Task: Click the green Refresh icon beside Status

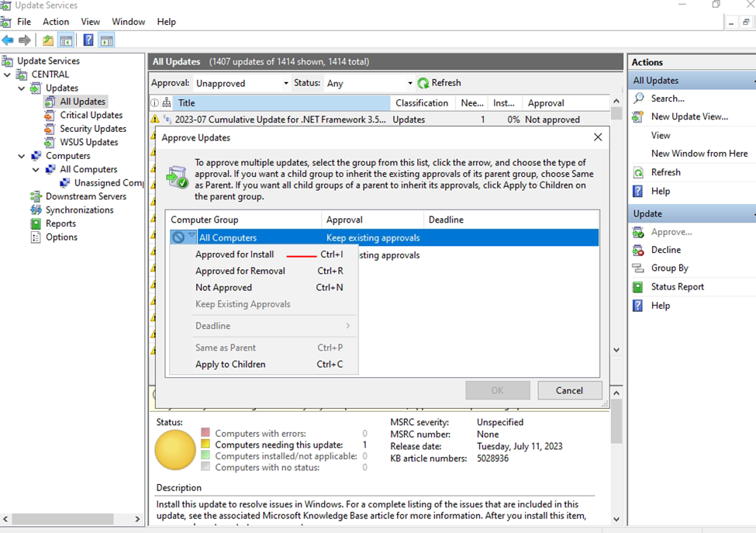Action: point(423,83)
